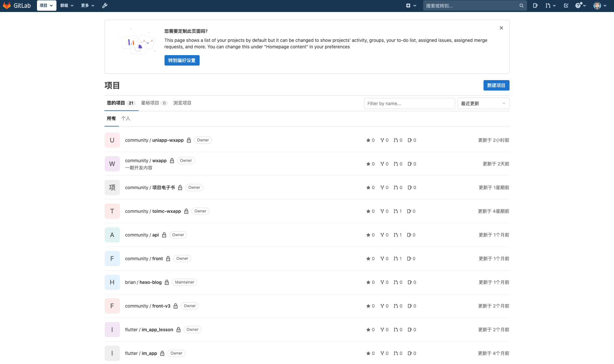
Task: Dismiss the customize page banner
Action: click(501, 28)
